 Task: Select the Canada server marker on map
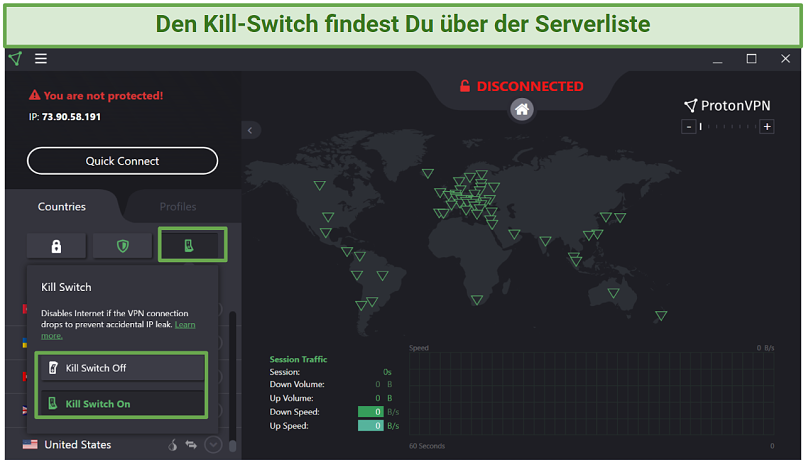pos(320,185)
